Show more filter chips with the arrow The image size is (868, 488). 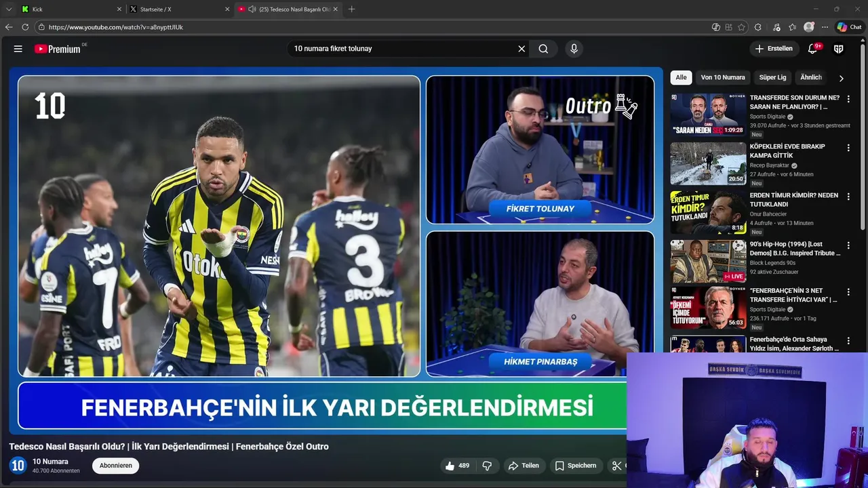(842, 78)
